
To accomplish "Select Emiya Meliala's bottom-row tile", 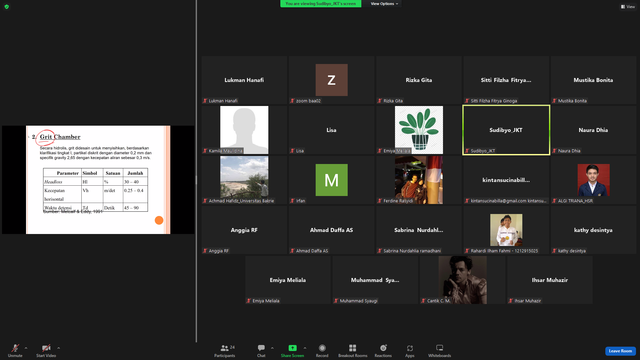I will (x=288, y=280).
